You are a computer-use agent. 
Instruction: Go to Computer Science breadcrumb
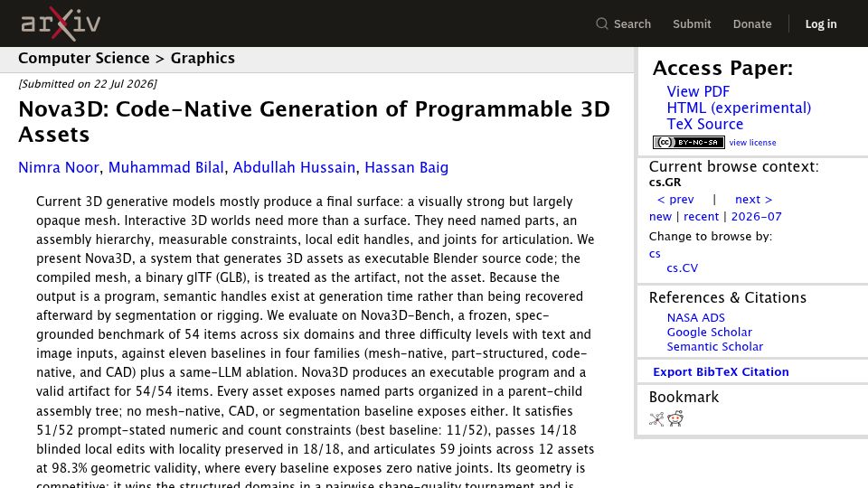click(x=83, y=58)
